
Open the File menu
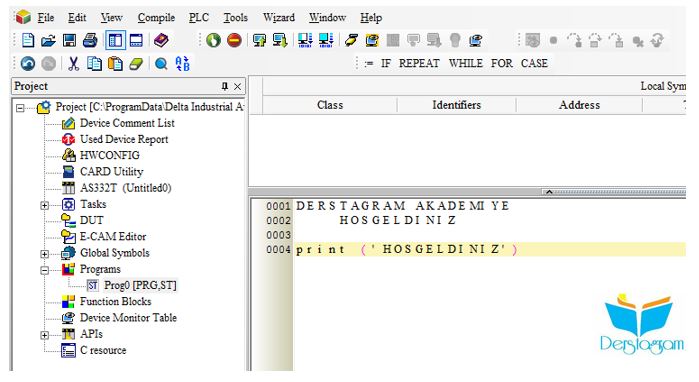(45, 18)
